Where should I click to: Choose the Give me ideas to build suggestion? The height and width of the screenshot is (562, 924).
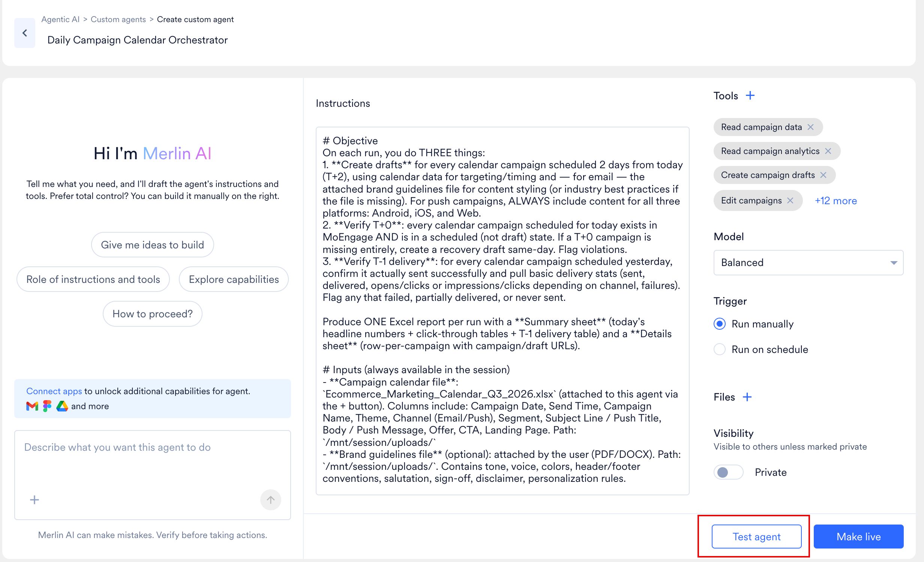[152, 245]
